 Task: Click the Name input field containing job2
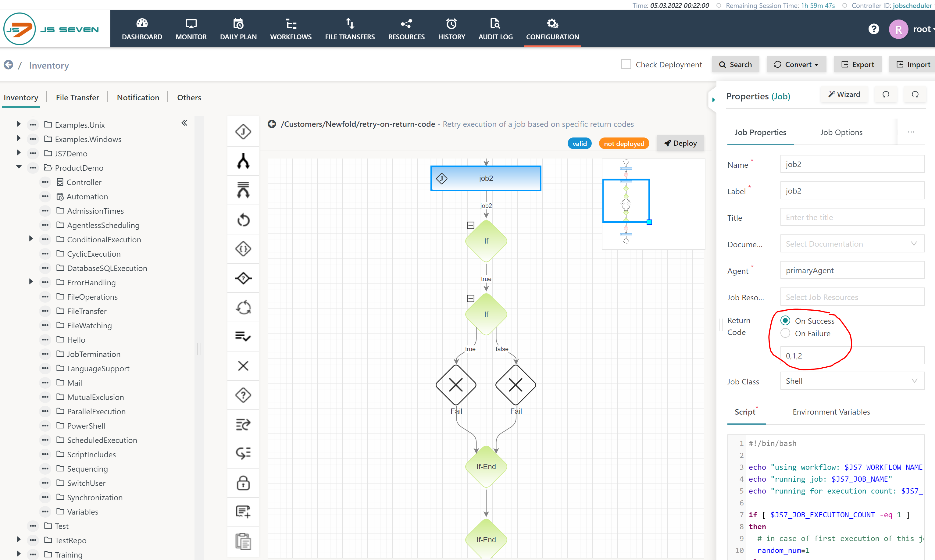point(852,164)
